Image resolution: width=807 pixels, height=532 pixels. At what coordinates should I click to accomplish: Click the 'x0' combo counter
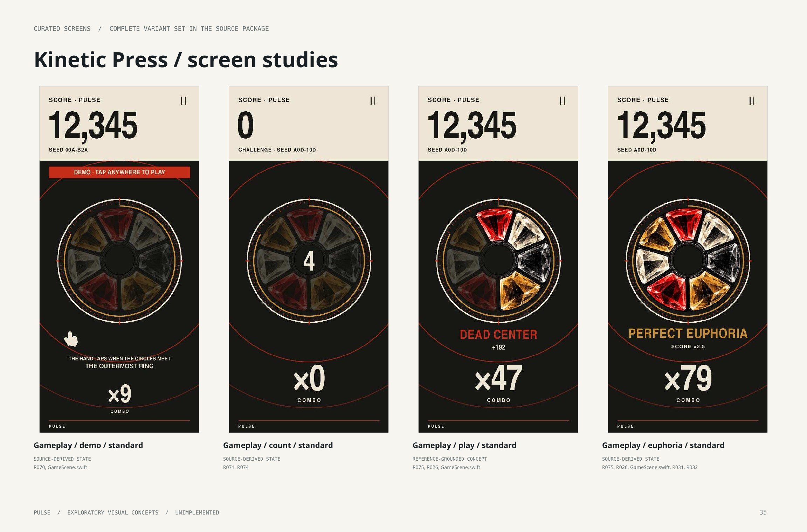click(309, 378)
